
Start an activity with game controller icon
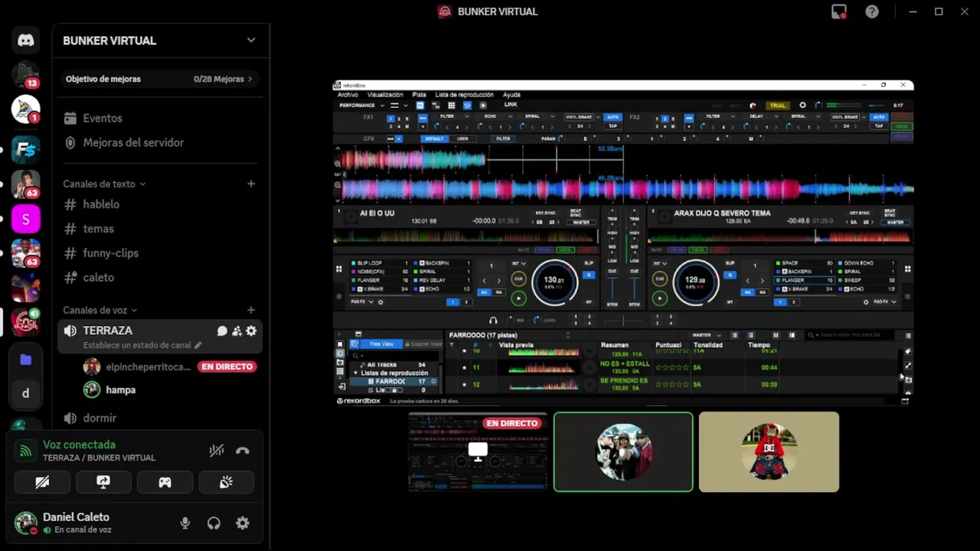pyautogui.click(x=165, y=482)
